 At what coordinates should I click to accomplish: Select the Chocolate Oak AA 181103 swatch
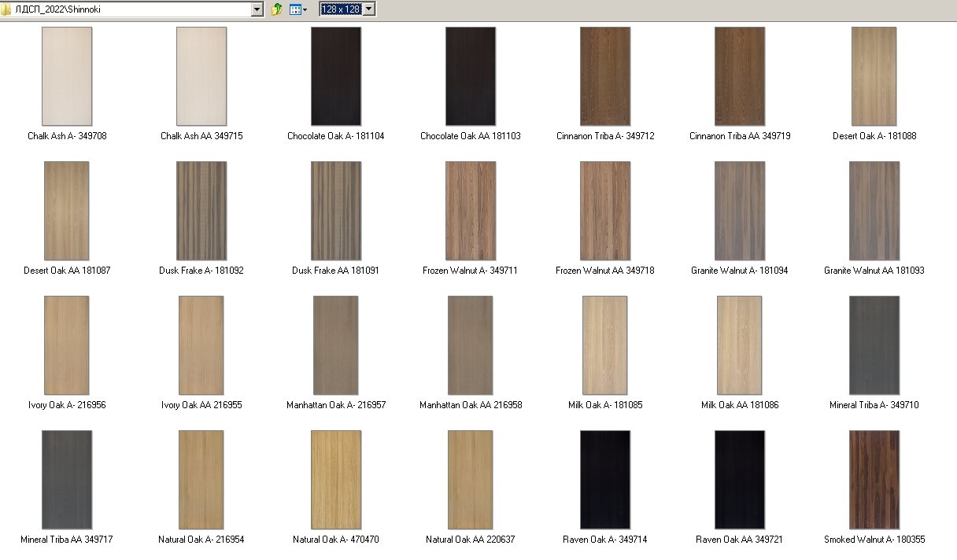(471, 76)
